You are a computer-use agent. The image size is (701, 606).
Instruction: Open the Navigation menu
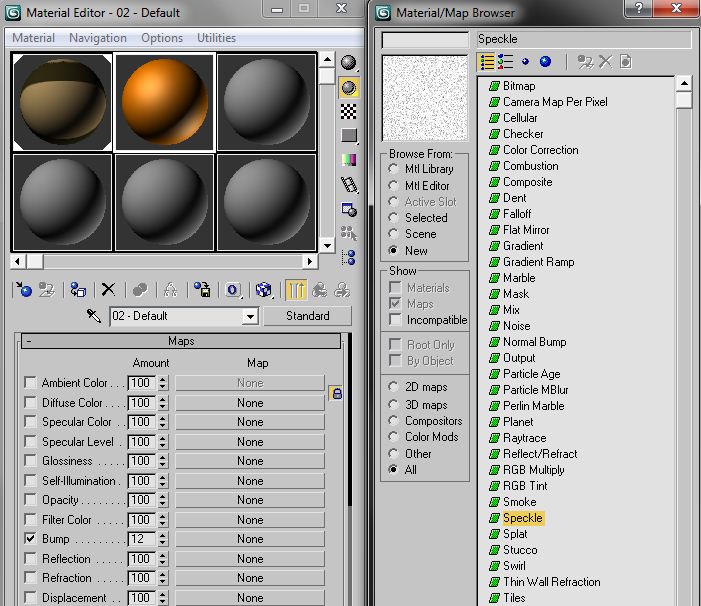[97, 38]
